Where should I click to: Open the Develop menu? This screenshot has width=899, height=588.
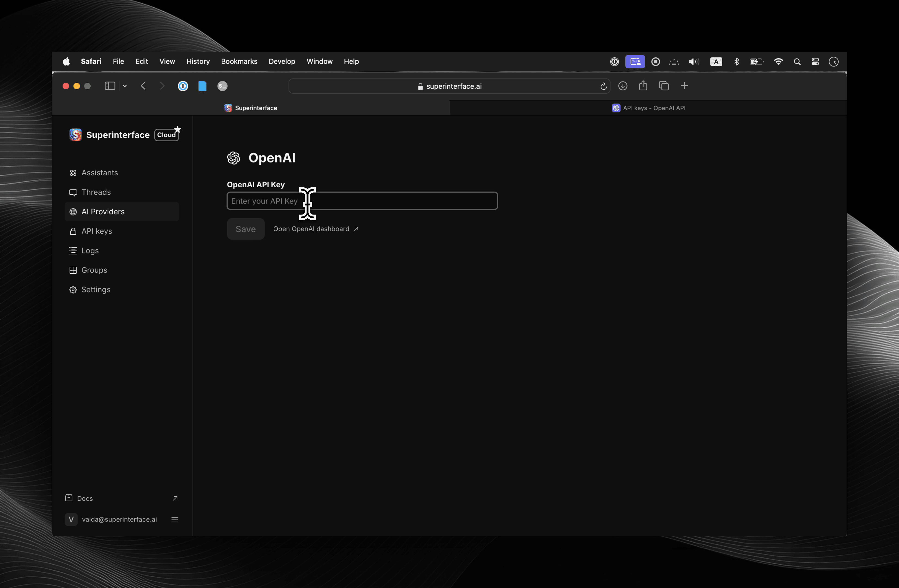pos(282,61)
